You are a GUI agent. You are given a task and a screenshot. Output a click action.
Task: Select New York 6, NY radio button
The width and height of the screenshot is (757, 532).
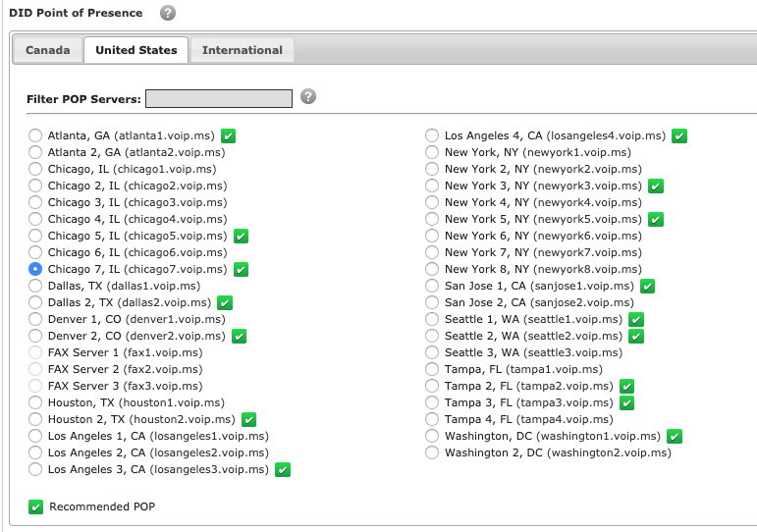(432, 236)
